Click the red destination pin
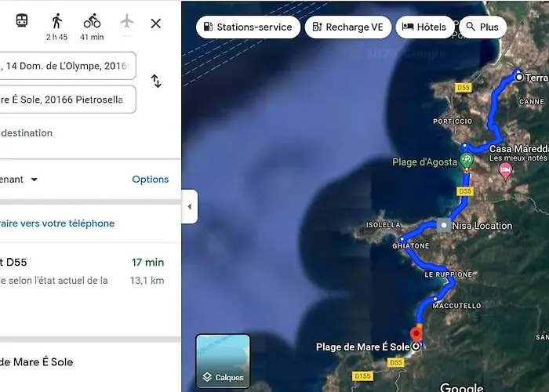This screenshot has width=549, height=392. click(x=416, y=333)
